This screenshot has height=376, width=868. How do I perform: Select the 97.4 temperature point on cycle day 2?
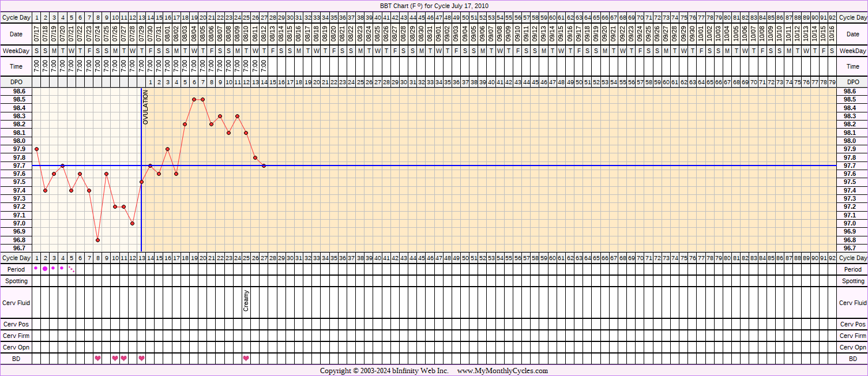point(45,190)
